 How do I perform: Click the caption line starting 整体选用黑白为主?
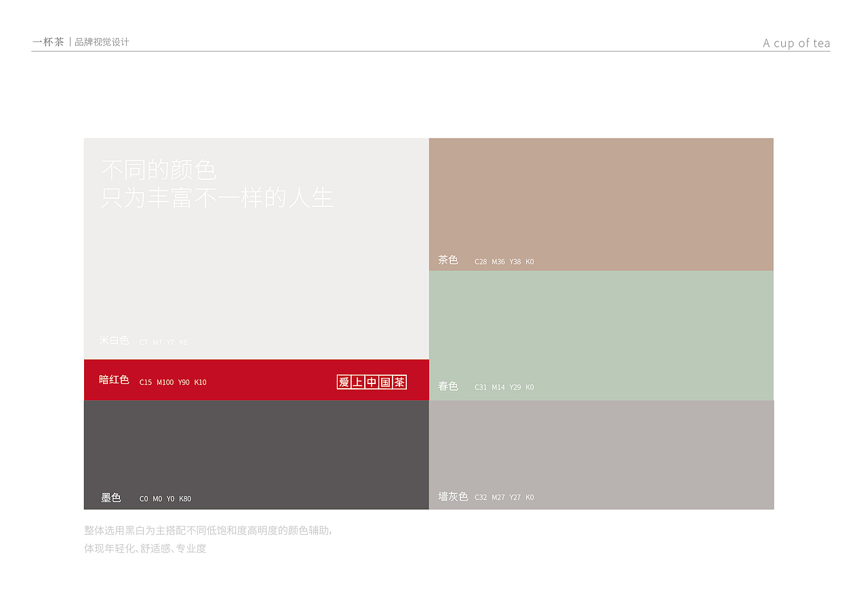[208, 531]
